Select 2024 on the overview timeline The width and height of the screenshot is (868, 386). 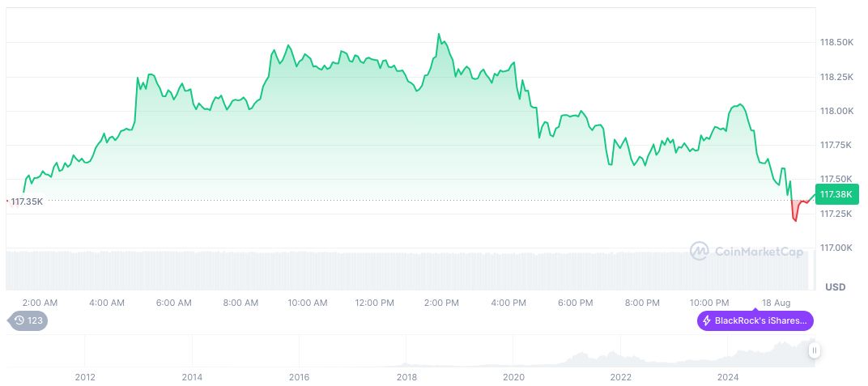coord(728,377)
